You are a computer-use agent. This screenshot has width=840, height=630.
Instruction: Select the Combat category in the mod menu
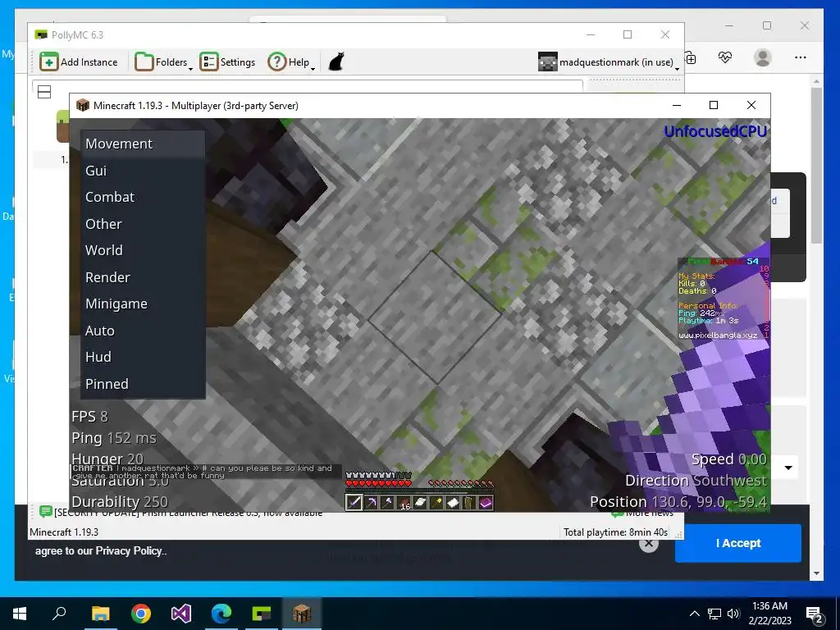(143, 197)
